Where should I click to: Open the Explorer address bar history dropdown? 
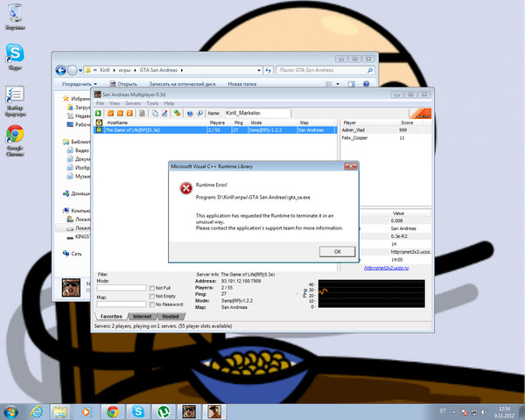259,70
